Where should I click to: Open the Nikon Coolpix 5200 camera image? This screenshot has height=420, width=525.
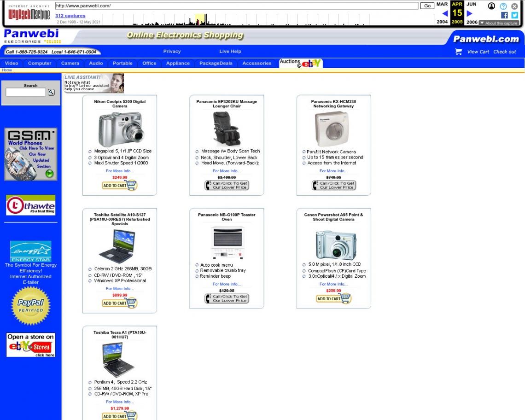121,129
